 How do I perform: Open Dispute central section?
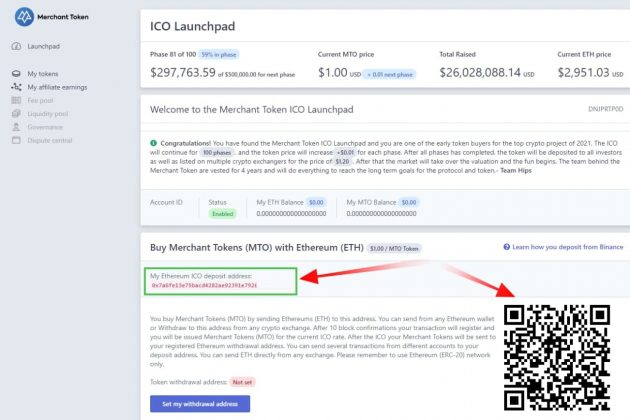50,140
